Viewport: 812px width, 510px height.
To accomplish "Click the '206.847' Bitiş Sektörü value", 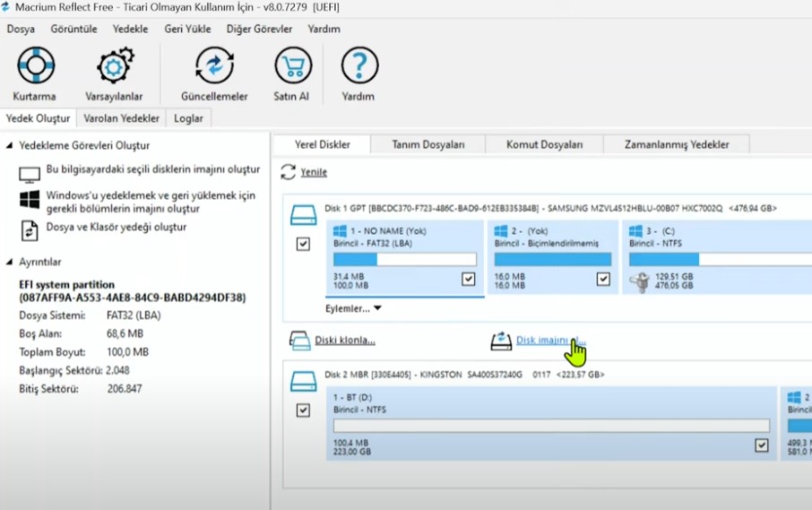I will coord(125,389).
